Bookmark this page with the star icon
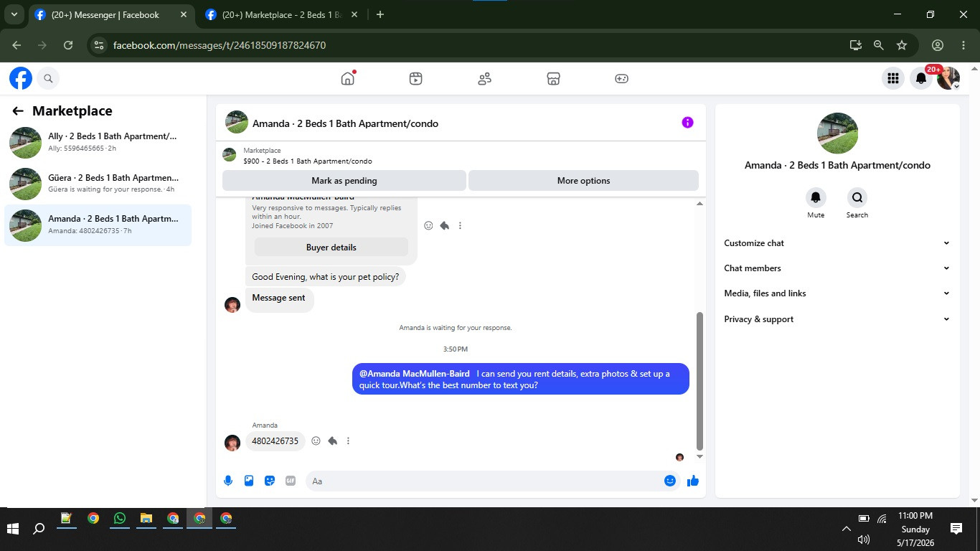This screenshot has height=551, width=980. (x=902, y=45)
